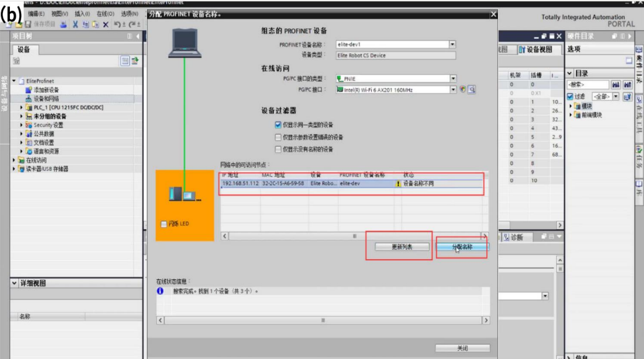Click the shield icon beside PG/PC 接口
This screenshot has width=644, height=359.
point(463,90)
